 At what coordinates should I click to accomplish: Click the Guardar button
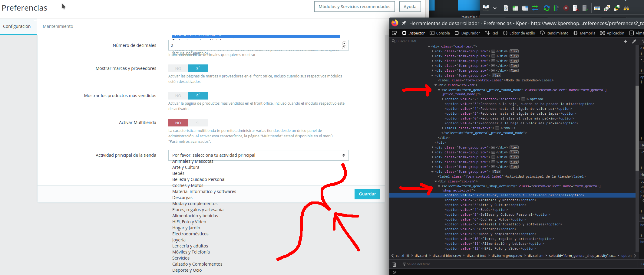click(x=367, y=194)
